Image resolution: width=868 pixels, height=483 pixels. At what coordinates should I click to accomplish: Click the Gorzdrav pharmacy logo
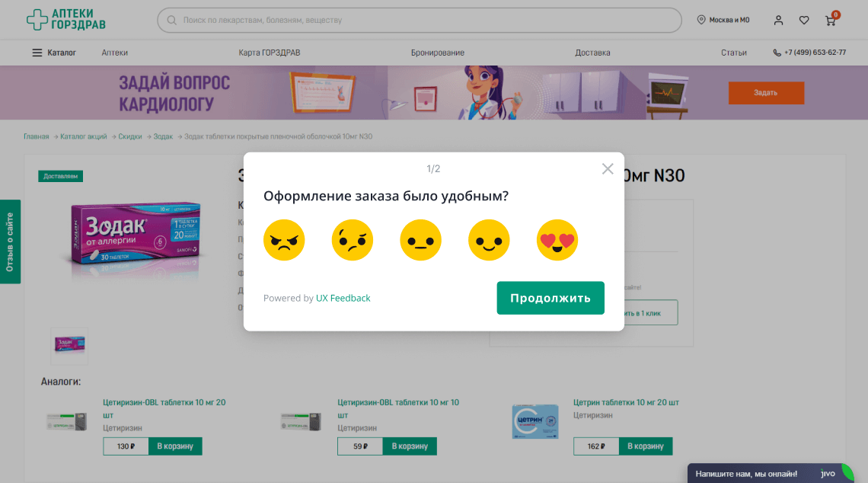click(x=66, y=20)
